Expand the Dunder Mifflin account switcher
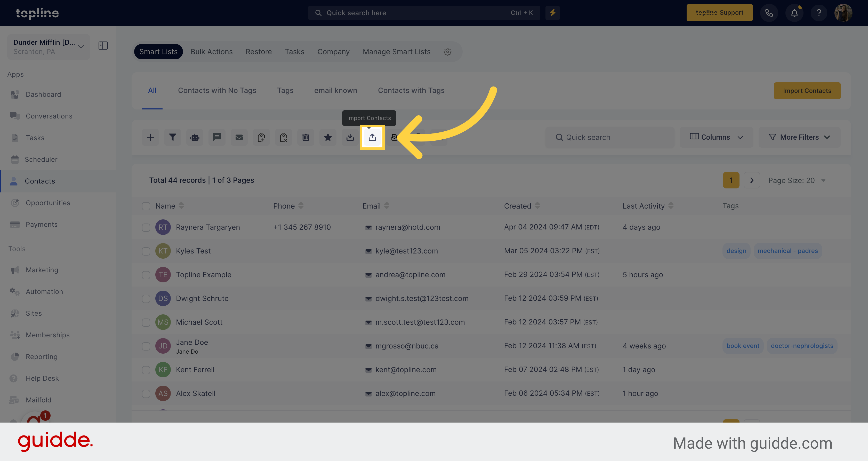 49,46
